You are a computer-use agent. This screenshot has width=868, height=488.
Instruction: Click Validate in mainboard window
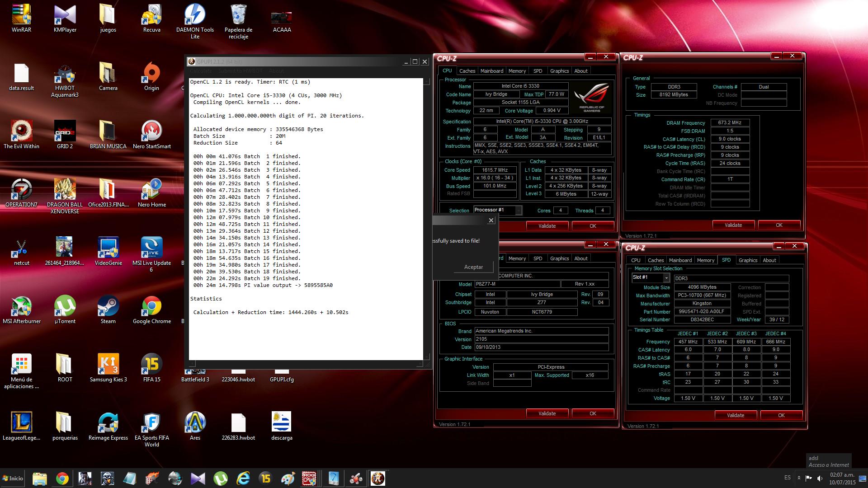pos(547,413)
